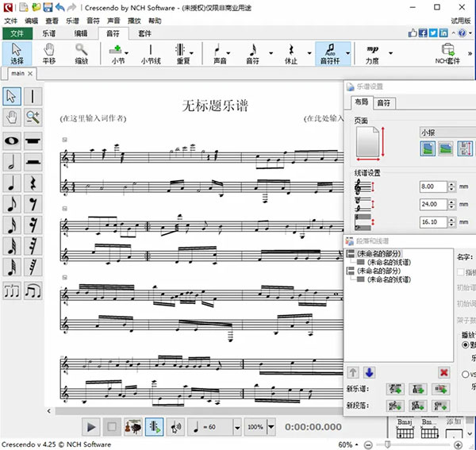Select the whole note tool in the palette
The image size is (476, 450).
click(x=13, y=140)
